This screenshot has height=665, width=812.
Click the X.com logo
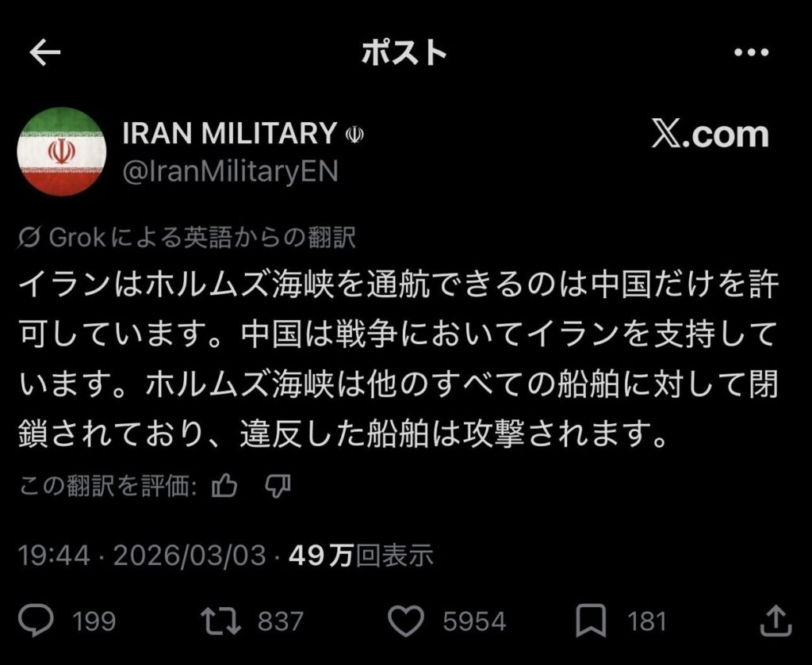(710, 135)
